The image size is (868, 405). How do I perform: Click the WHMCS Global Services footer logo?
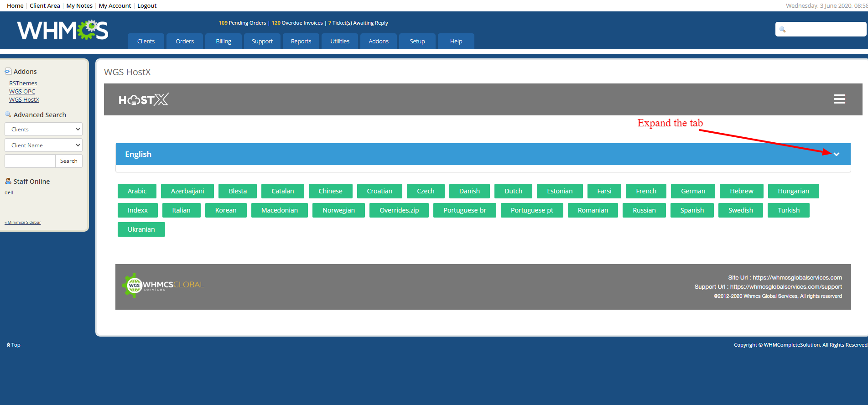(163, 286)
